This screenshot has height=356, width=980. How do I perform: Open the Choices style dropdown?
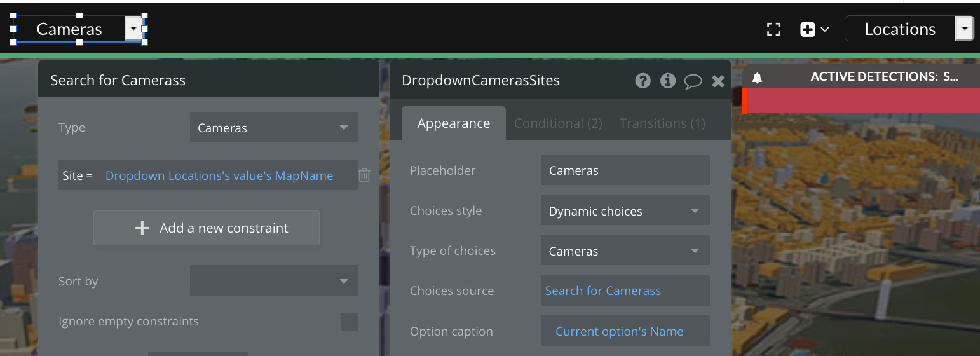click(625, 210)
